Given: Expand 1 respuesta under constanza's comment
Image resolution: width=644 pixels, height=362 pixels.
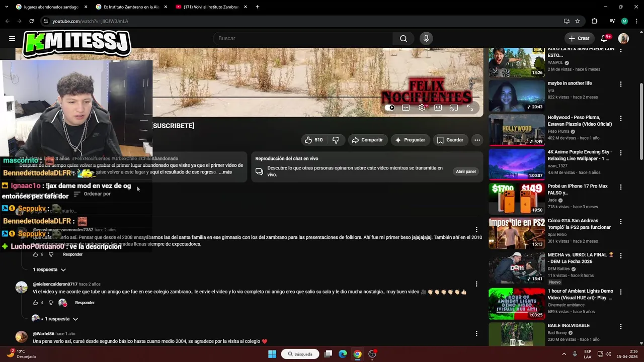Looking at the screenshot, I should point(49,269).
